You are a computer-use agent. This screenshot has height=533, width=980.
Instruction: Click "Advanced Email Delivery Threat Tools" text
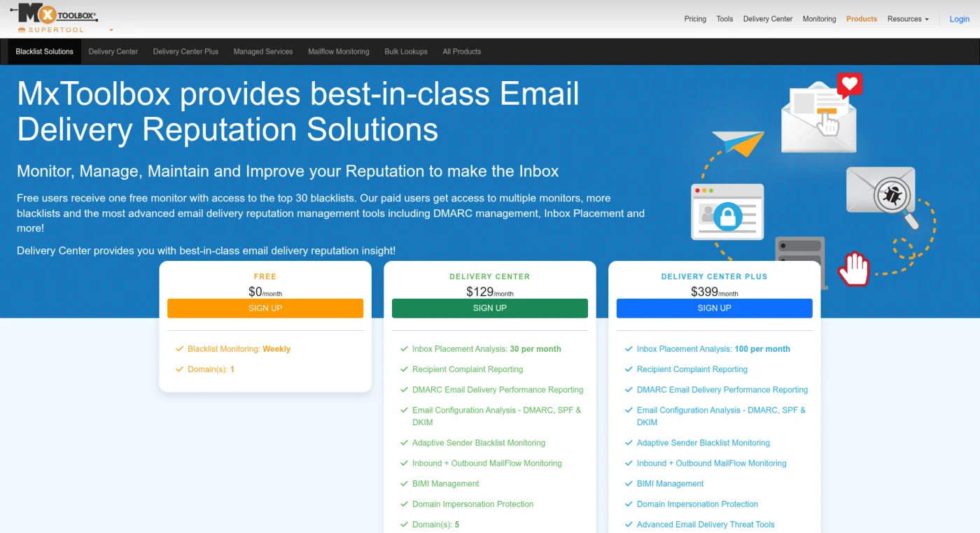(x=706, y=524)
